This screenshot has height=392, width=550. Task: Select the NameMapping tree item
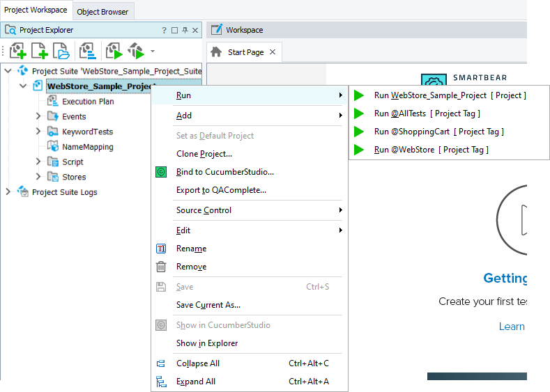pyautogui.click(x=87, y=147)
